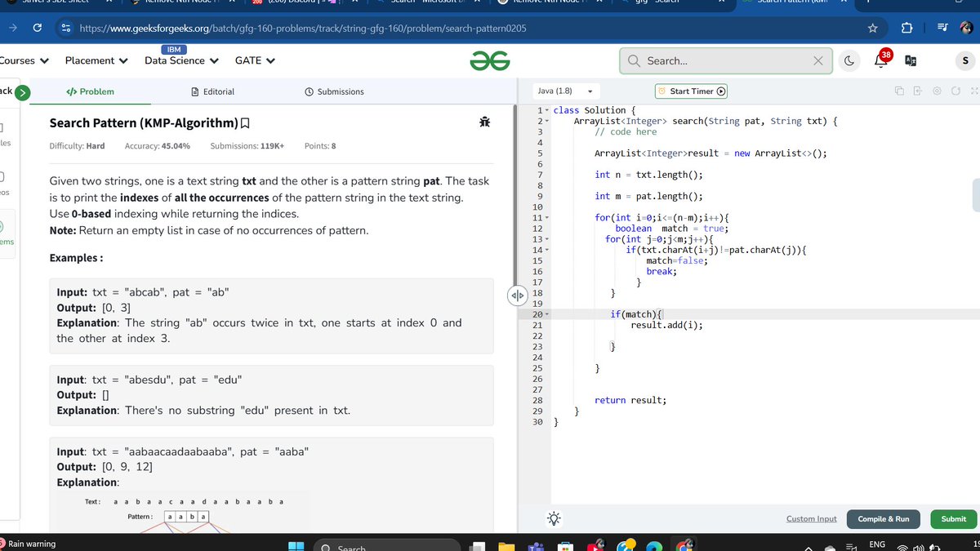980x551 pixels.
Task: Open the Java (1.8) language dropdown
Action: coord(565,91)
